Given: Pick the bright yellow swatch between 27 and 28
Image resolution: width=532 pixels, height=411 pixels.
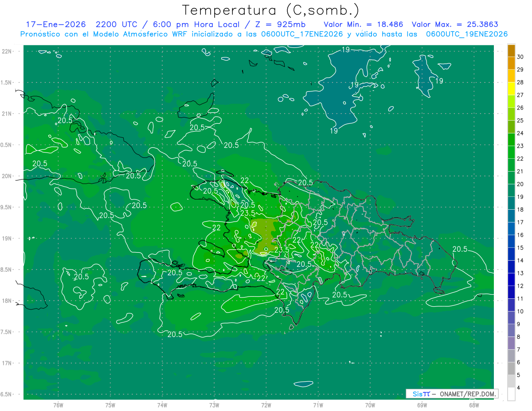Looking at the screenshot, I should click(x=511, y=89).
